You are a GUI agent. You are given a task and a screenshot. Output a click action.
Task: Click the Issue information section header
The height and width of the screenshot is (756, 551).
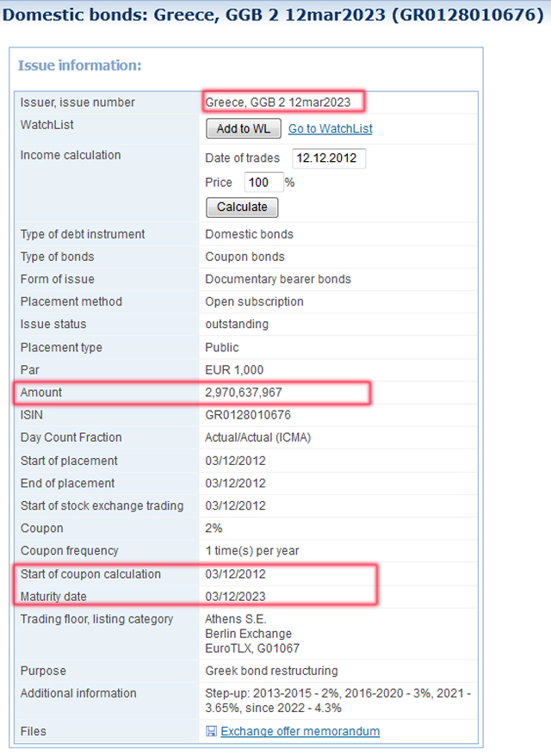(79, 65)
